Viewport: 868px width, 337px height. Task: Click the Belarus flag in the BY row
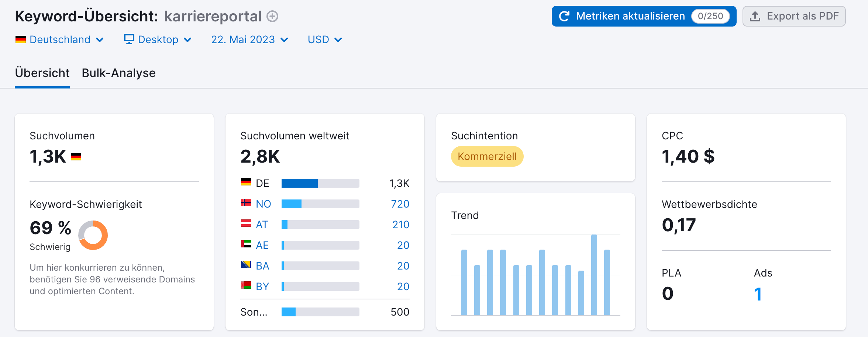[x=246, y=285]
